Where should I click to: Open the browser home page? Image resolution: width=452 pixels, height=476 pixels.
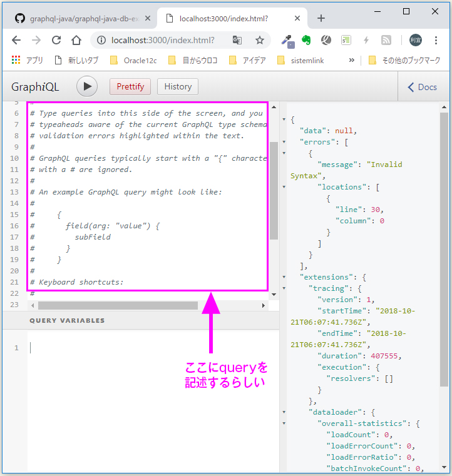[76, 40]
